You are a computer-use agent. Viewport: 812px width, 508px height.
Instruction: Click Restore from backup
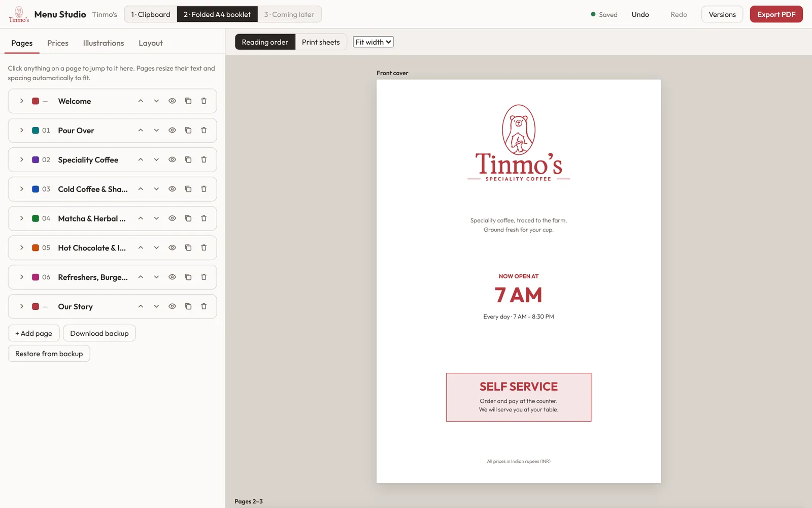(x=49, y=354)
